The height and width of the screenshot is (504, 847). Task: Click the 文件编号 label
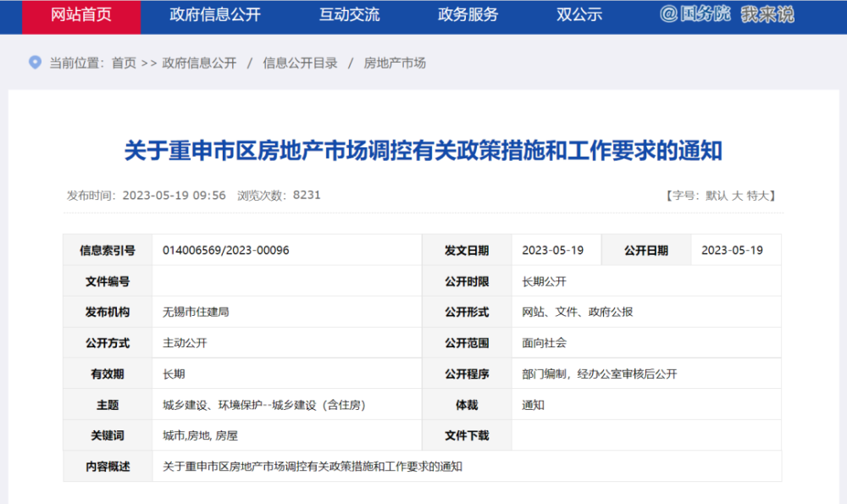(x=108, y=281)
